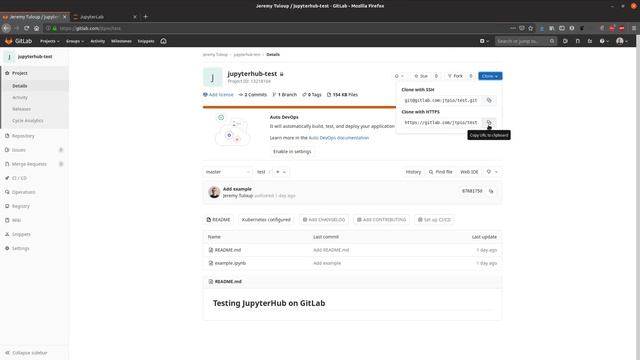This screenshot has width=640, height=360.
Task: Go to Snippets in top navbar
Action: click(146, 41)
